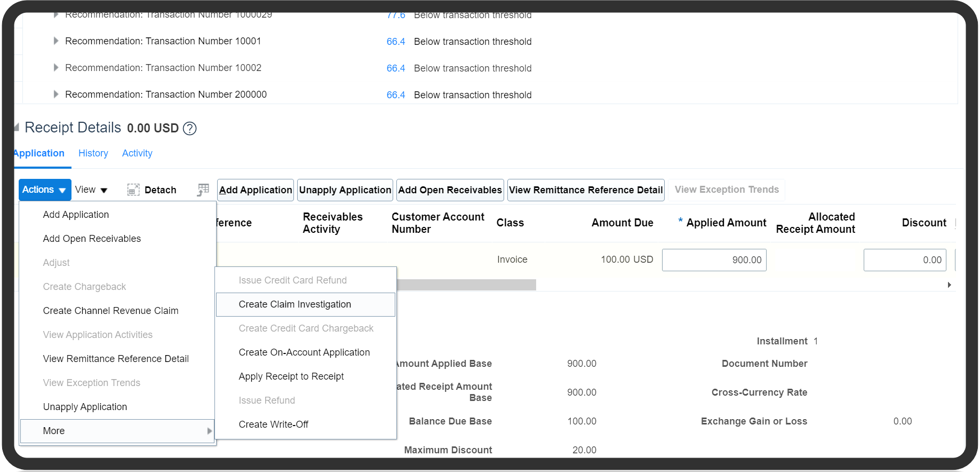Click the Allocated Receipt Amount column header
The width and height of the screenshot is (980, 472).
(x=815, y=223)
